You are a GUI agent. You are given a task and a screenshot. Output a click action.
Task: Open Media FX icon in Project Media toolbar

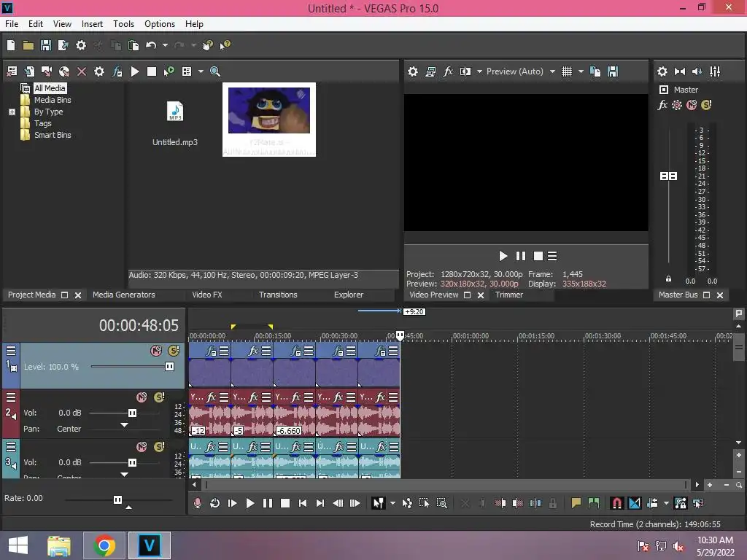click(117, 71)
